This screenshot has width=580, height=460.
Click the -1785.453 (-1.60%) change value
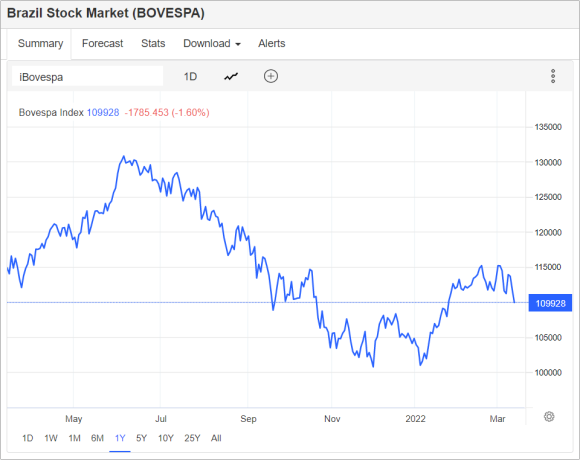(167, 112)
